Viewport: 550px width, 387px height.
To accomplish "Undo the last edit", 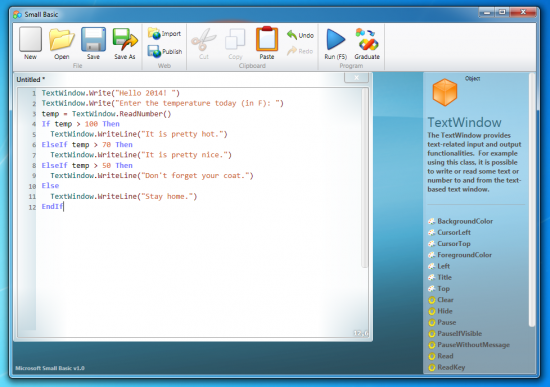I will coord(300,35).
